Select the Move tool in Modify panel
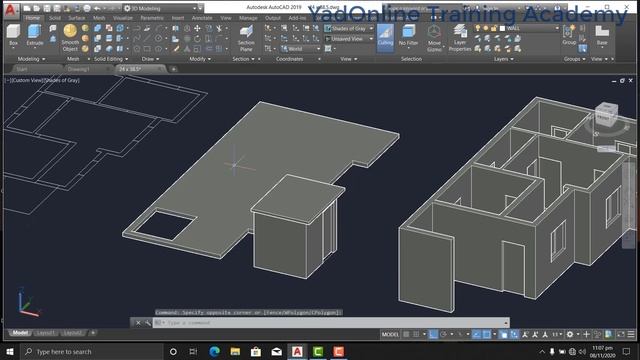The height and width of the screenshot is (360, 640). point(197,28)
